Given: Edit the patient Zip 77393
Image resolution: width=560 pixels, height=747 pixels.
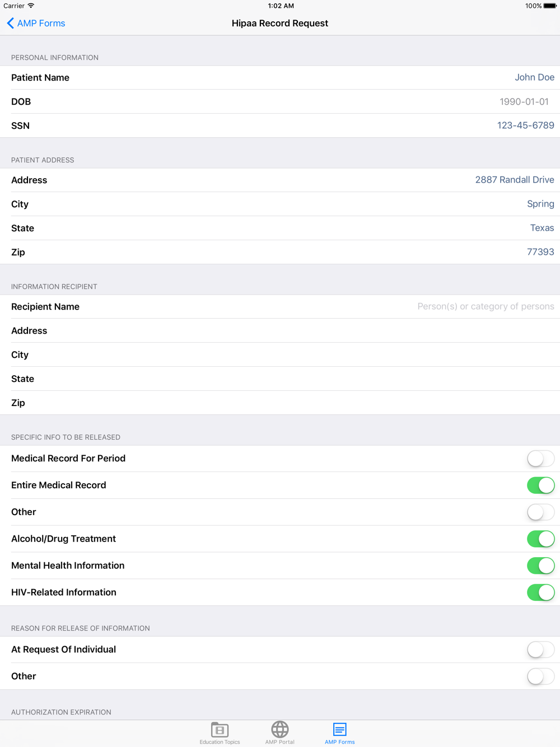Looking at the screenshot, I should 540,252.
